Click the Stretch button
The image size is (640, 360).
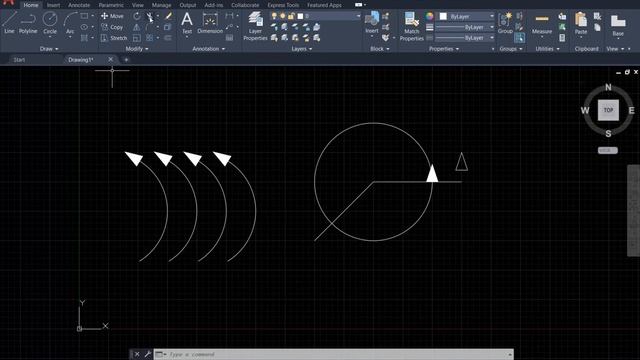[114, 38]
